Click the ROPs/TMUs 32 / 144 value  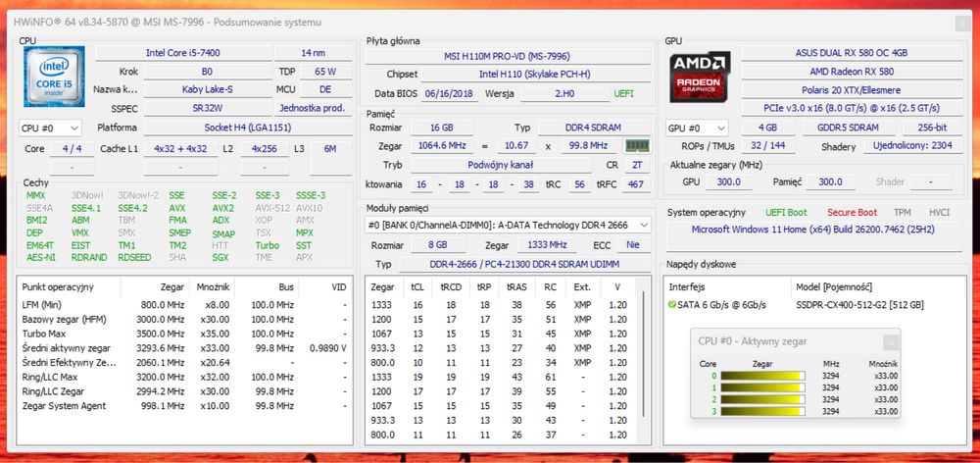(x=768, y=146)
